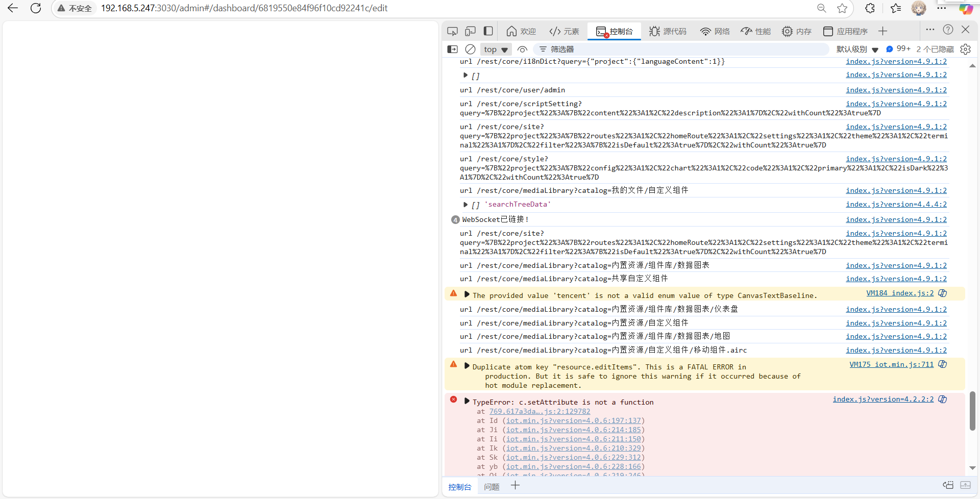Open browser extensions puzzle icon
This screenshot has width=980, height=499.
(x=870, y=8)
